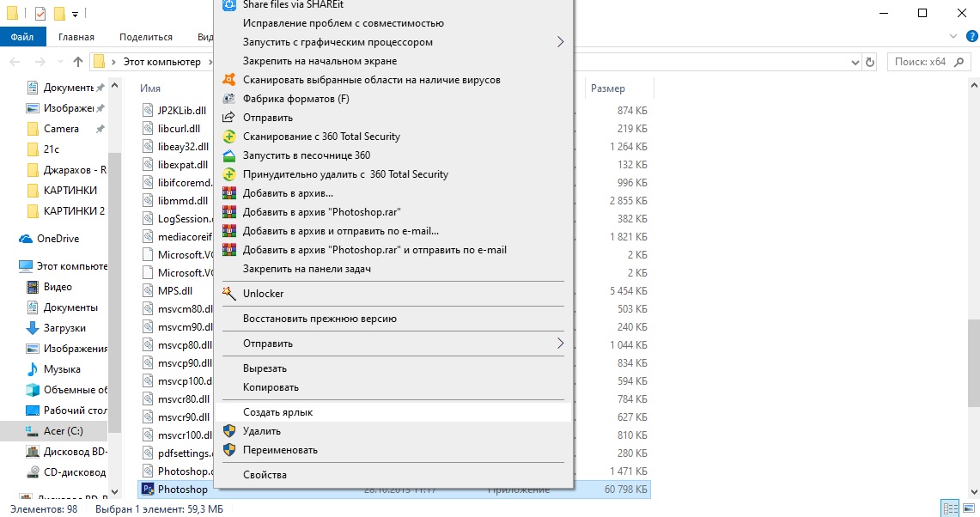Click the Unlocker wand icon

(x=228, y=294)
